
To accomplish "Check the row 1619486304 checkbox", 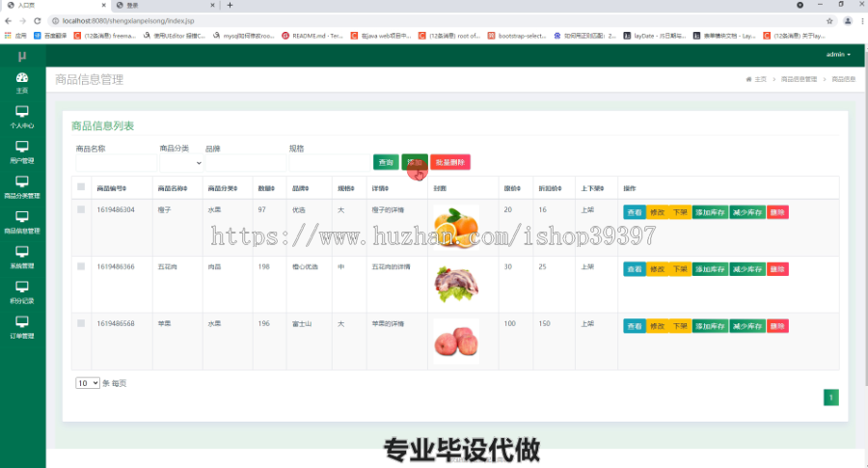I will (x=81, y=209).
